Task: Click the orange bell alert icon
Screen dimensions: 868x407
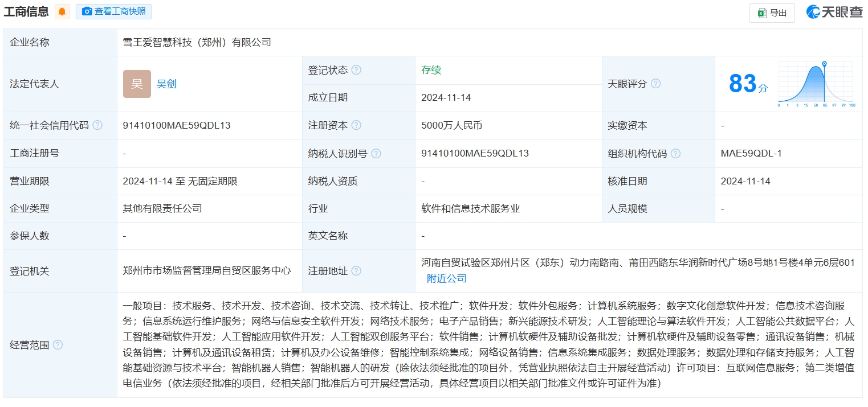Action: click(x=62, y=11)
